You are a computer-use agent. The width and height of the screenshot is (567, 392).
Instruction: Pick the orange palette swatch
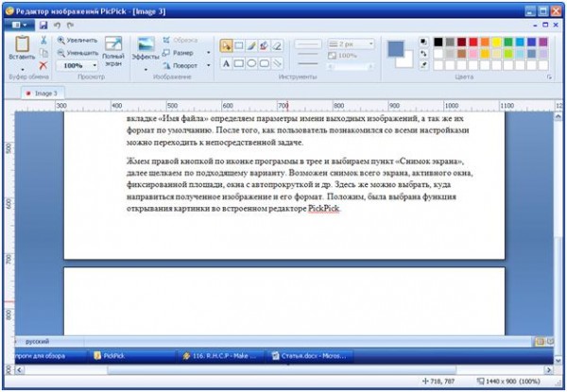[485, 42]
